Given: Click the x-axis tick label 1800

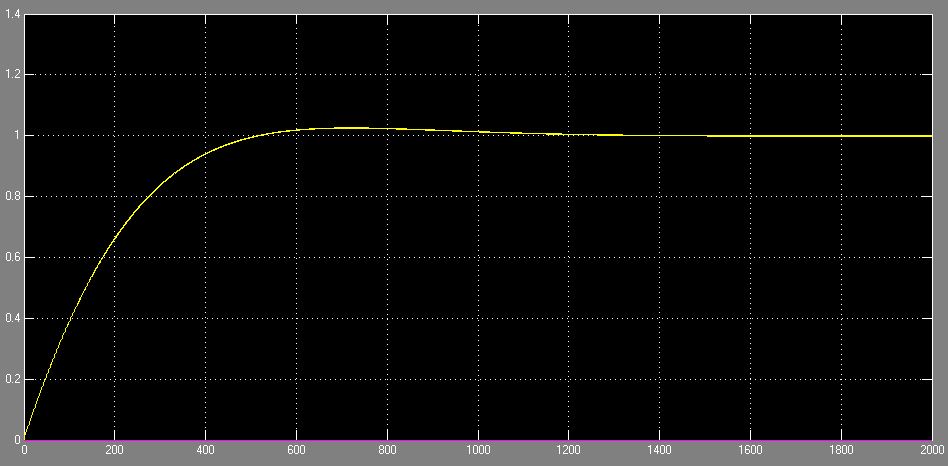Looking at the screenshot, I should point(842,450).
